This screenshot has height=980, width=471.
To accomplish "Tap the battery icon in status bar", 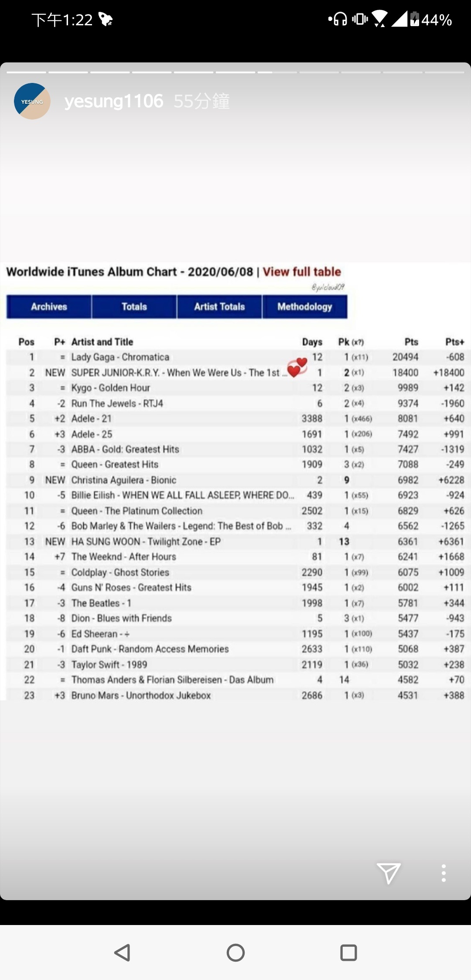I will tap(414, 19).
